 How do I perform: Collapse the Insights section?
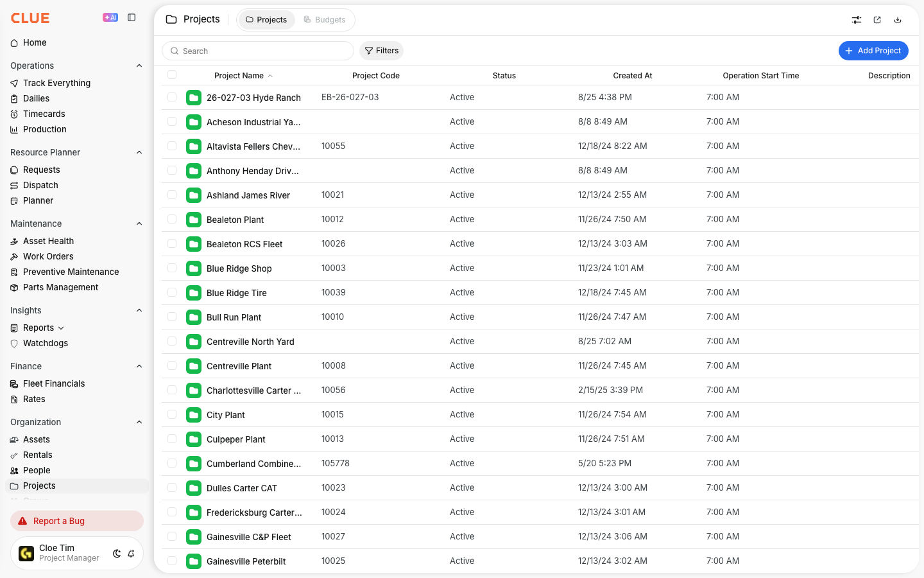point(139,310)
